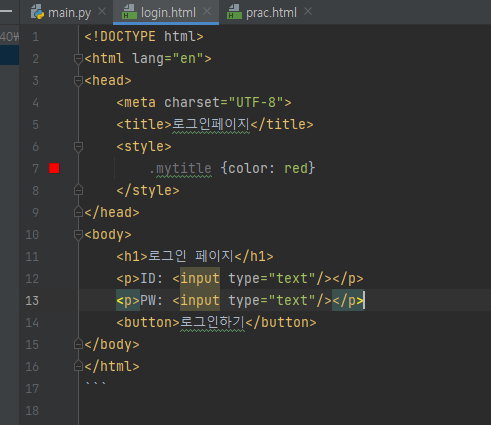Fold at the closing style tag line 8
The width and height of the screenshot is (491, 425).
tap(78, 190)
